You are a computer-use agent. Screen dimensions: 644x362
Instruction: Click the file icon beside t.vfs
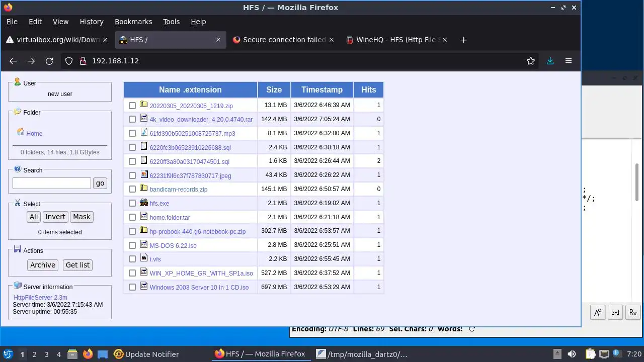tap(144, 258)
